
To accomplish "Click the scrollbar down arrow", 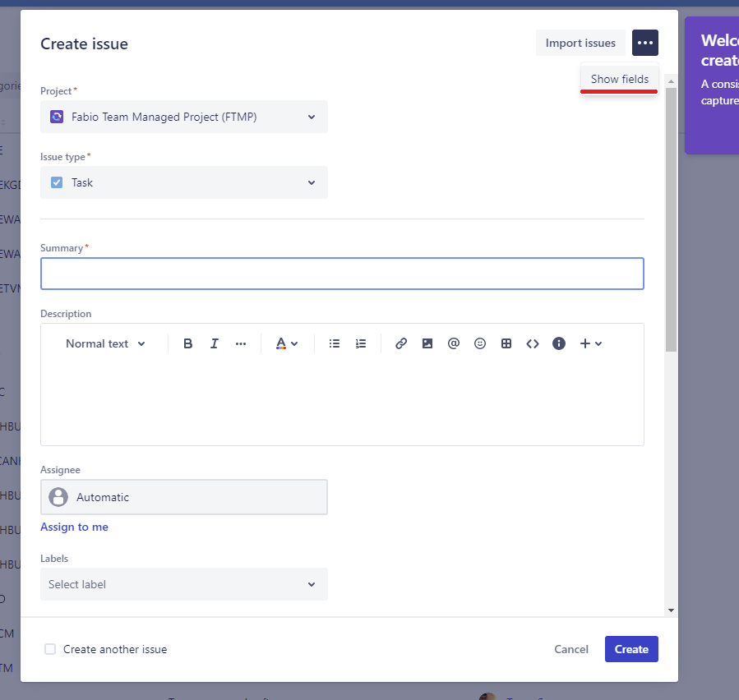I will tap(671, 610).
